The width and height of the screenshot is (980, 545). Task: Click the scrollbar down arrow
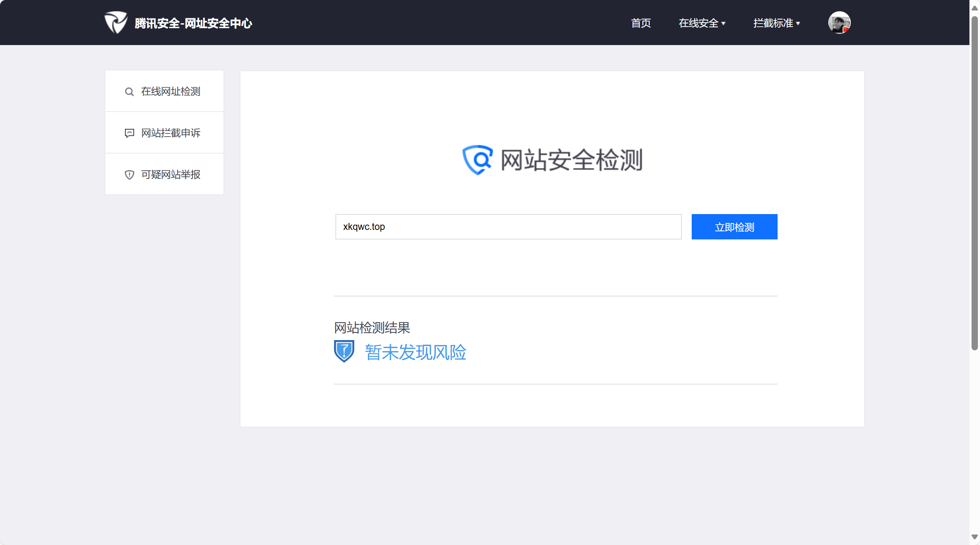tap(974, 537)
